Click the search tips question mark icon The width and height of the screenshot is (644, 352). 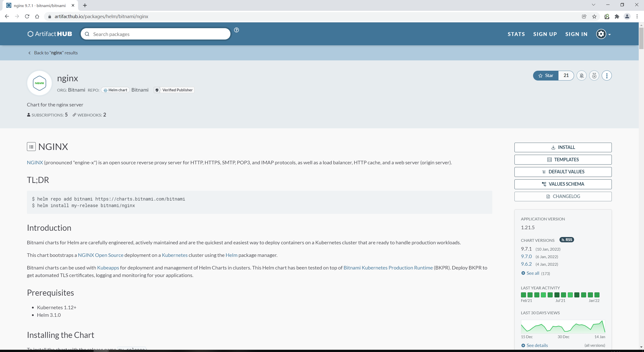click(x=236, y=30)
